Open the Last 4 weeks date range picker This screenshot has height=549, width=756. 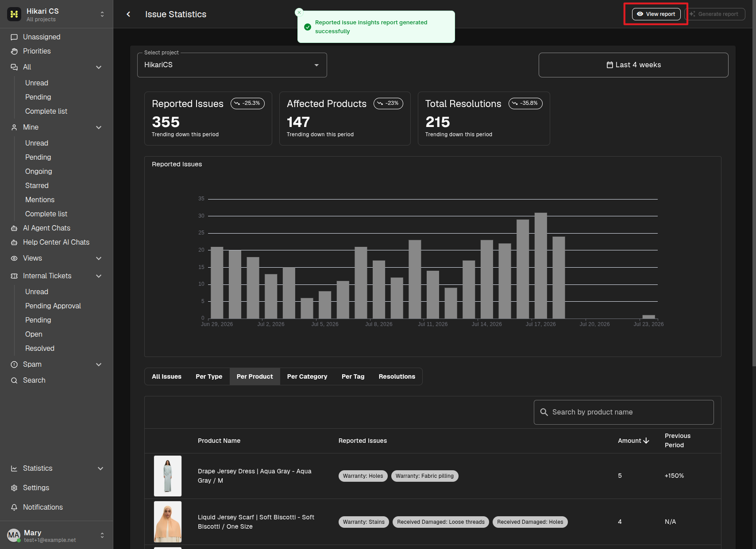coord(633,65)
